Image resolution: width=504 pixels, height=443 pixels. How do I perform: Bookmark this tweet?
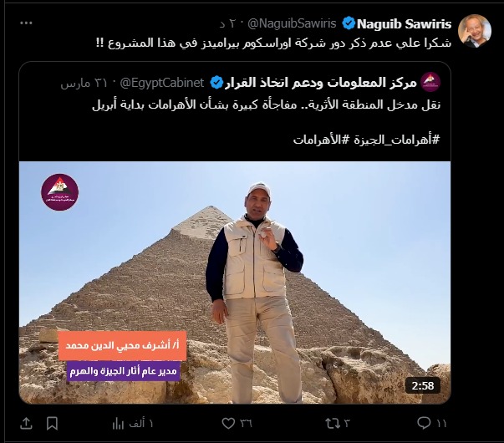52,424
